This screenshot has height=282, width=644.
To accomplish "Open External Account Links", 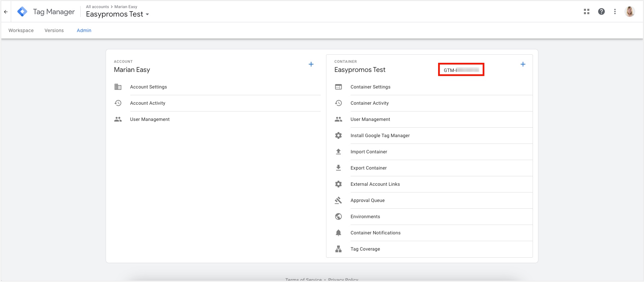I will (375, 184).
